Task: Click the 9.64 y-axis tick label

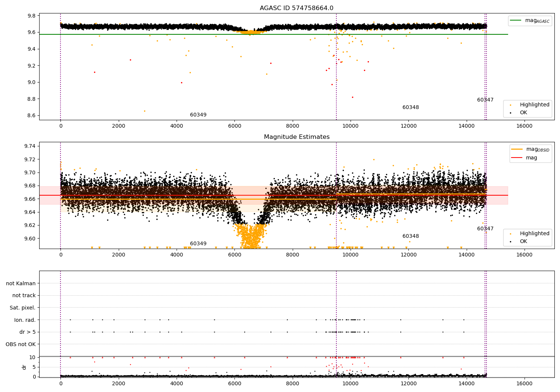Action: (30, 212)
